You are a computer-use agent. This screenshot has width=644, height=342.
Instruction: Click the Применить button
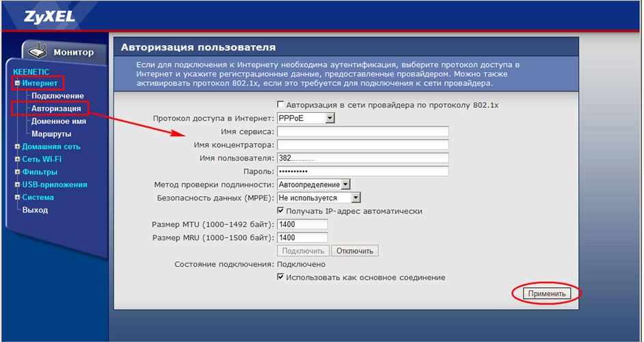(x=546, y=293)
